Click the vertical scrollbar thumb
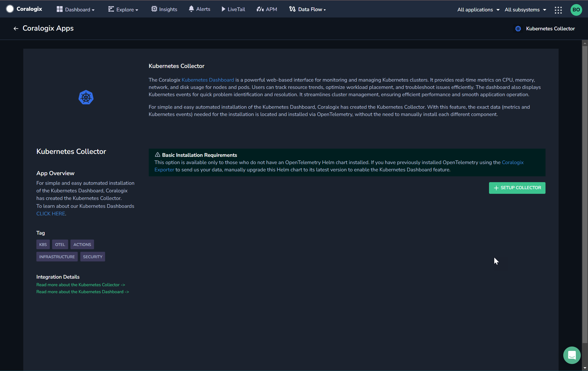Image resolution: width=588 pixels, height=371 pixels. pos(585,194)
